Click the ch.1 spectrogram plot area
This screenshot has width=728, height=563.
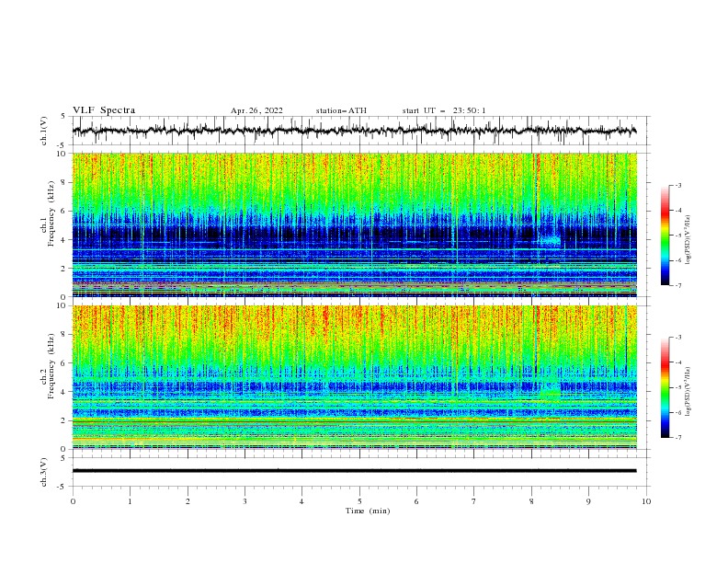pos(354,224)
